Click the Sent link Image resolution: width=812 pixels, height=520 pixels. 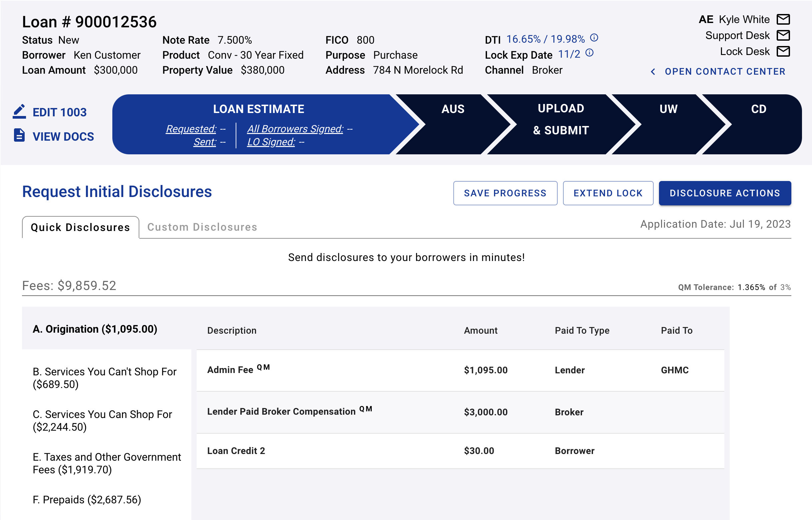tap(205, 142)
